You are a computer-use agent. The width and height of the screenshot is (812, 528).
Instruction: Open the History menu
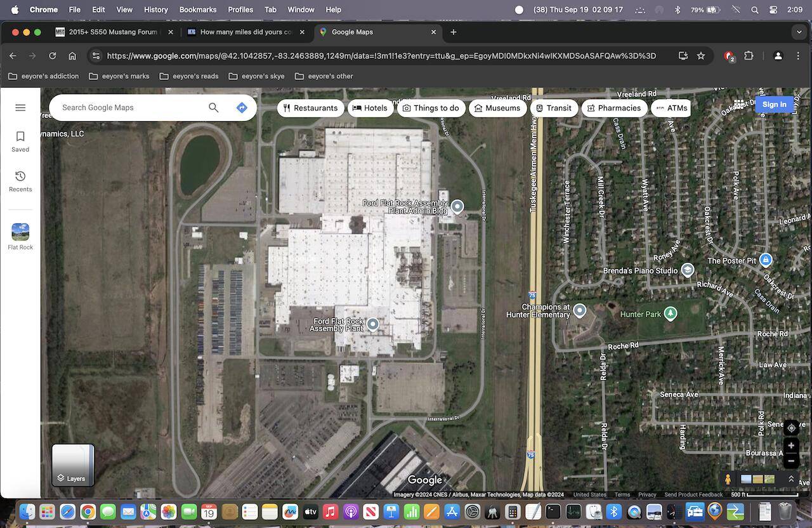[x=156, y=10]
